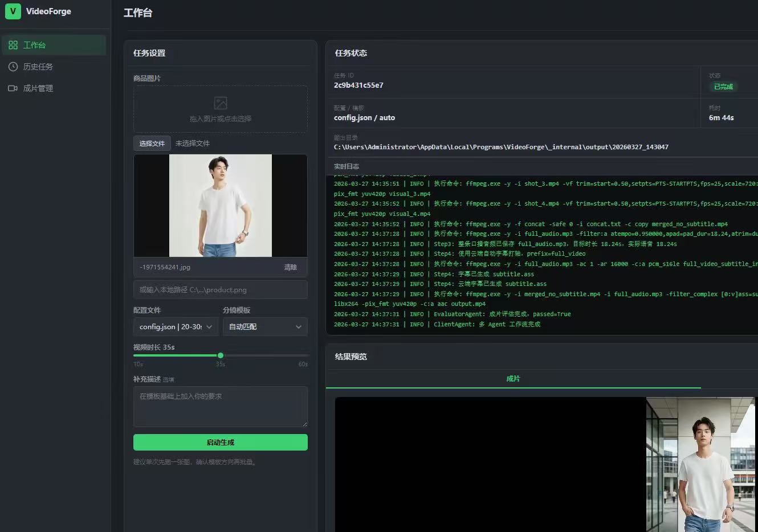
Task: Expand the 视频时长 duration options by clicking slider track
Action: point(221,355)
